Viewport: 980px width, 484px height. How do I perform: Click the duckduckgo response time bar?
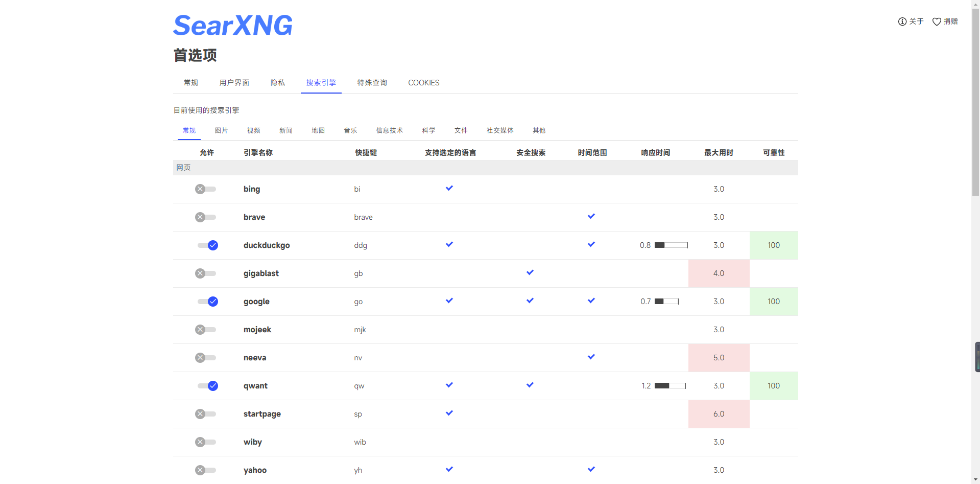click(x=671, y=245)
